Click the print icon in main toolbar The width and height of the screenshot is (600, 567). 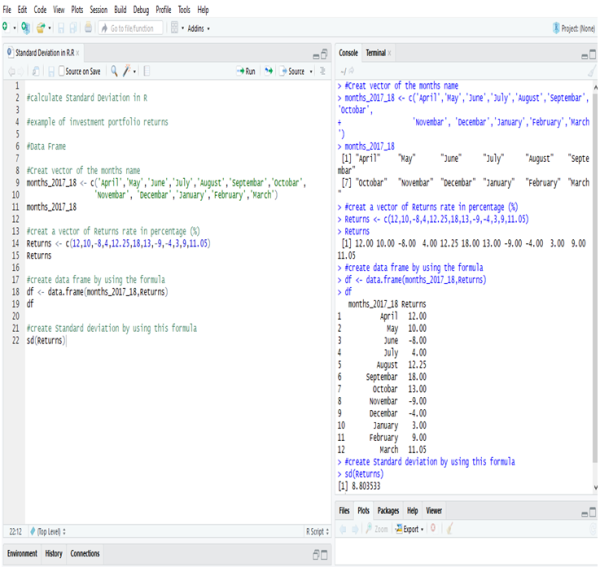coord(87,28)
